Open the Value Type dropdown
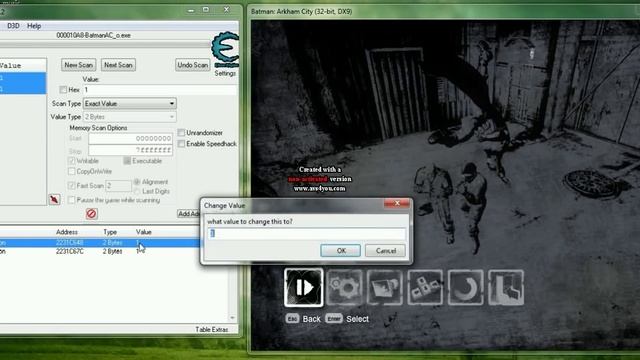The width and height of the screenshot is (640, 360). coord(130,117)
